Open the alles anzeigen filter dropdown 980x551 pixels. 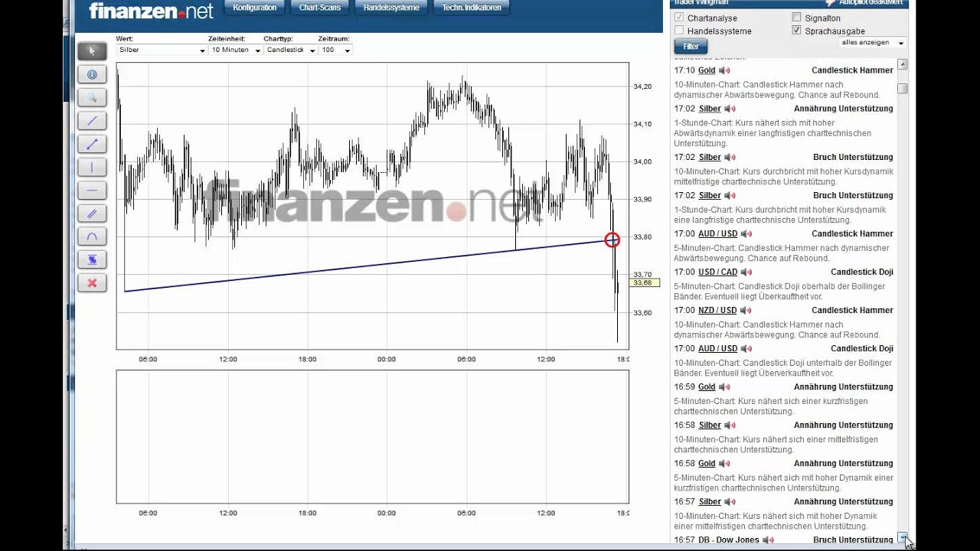pos(872,43)
